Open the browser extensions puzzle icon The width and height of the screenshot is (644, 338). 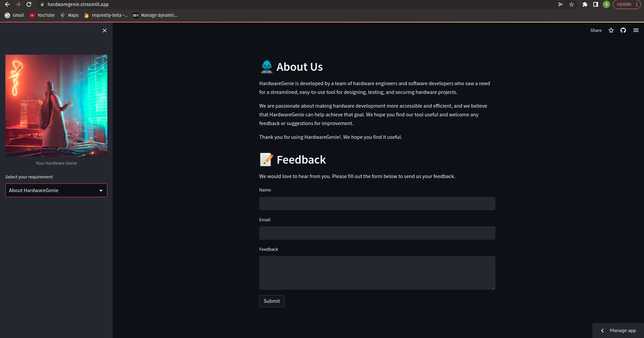click(585, 4)
